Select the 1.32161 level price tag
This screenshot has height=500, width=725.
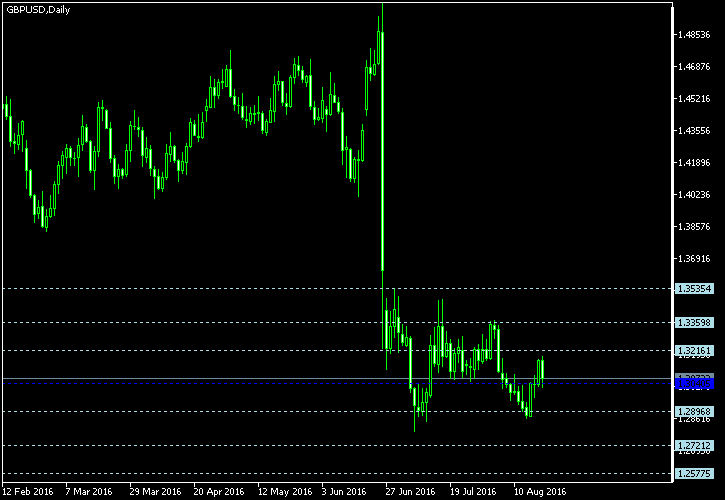pos(694,351)
